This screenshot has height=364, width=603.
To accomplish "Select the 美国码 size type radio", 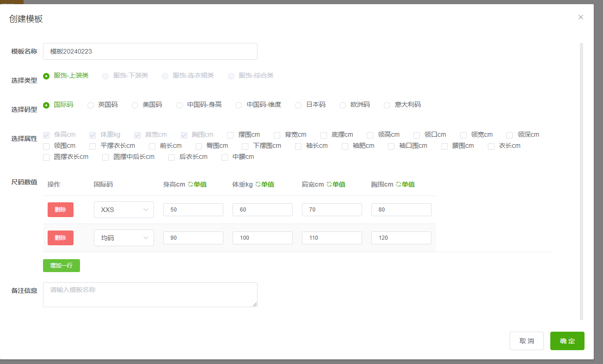I will click(x=135, y=105).
